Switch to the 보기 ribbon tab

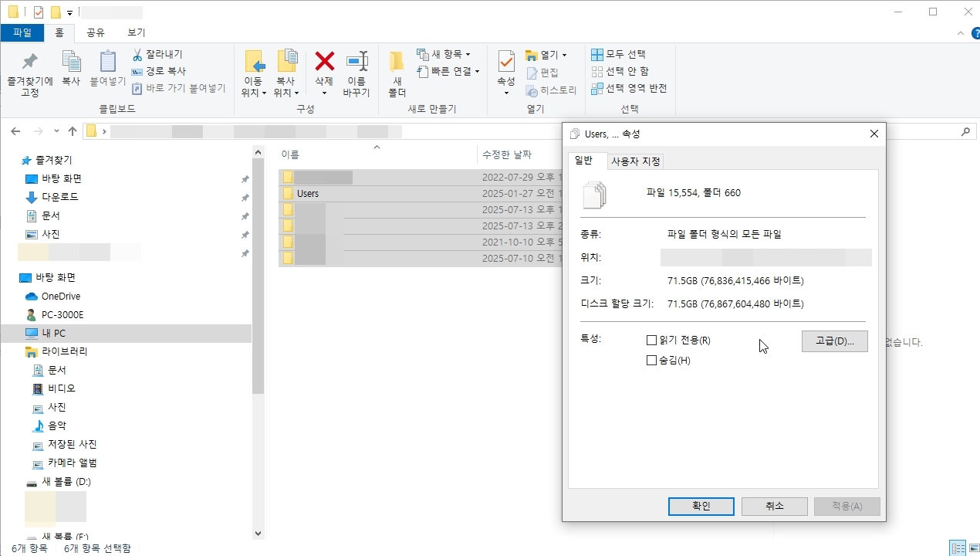(x=136, y=32)
